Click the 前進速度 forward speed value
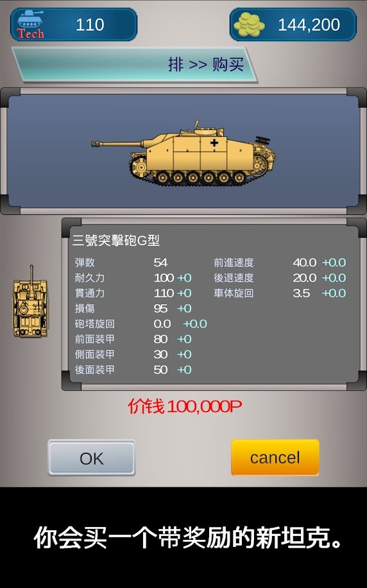 pos(304,263)
